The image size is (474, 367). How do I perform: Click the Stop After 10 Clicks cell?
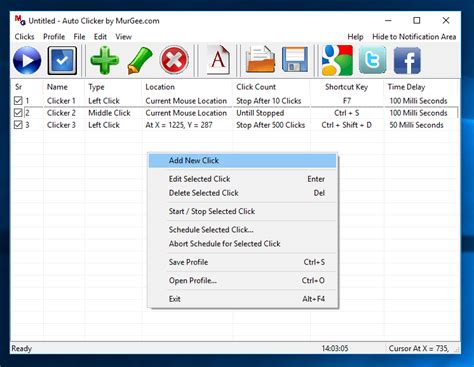pyautogui.click(x=269, y=101)
